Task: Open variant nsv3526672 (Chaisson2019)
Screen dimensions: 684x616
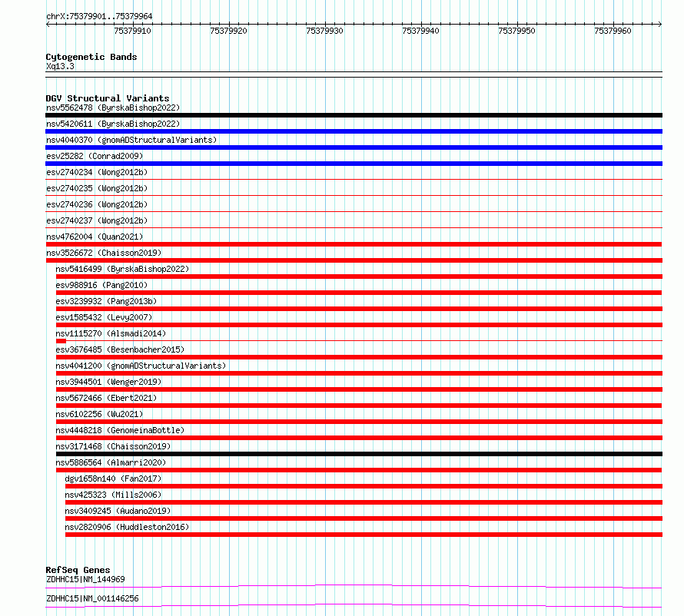Action: coord(104,253)
